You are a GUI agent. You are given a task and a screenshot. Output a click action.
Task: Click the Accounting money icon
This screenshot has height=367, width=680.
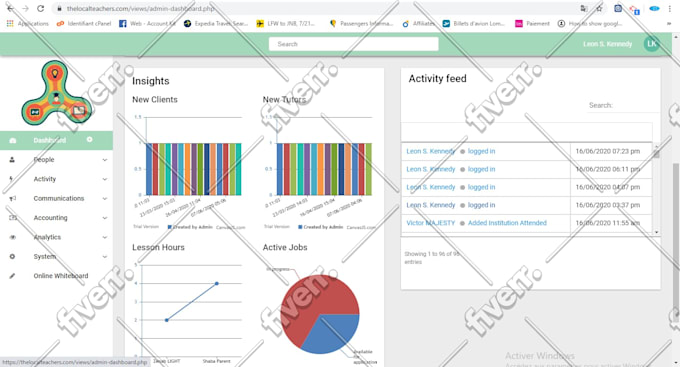[13, 217]
